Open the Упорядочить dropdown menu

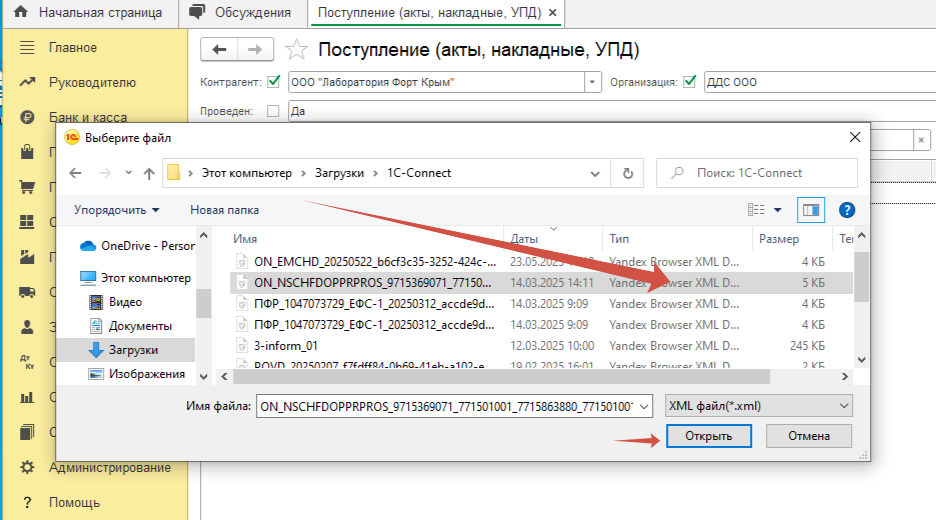[116, 210]
